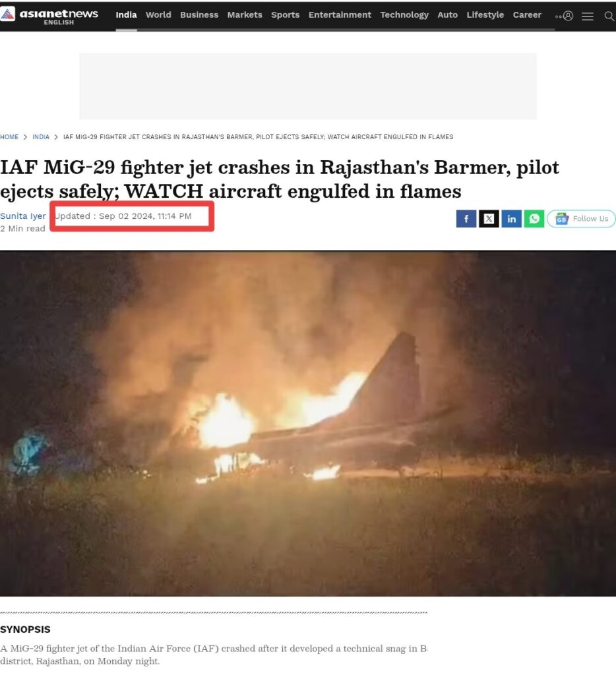This screenshot has width=616, height=675.
Task: Open the India navigation tab
Action: [126, 15]
